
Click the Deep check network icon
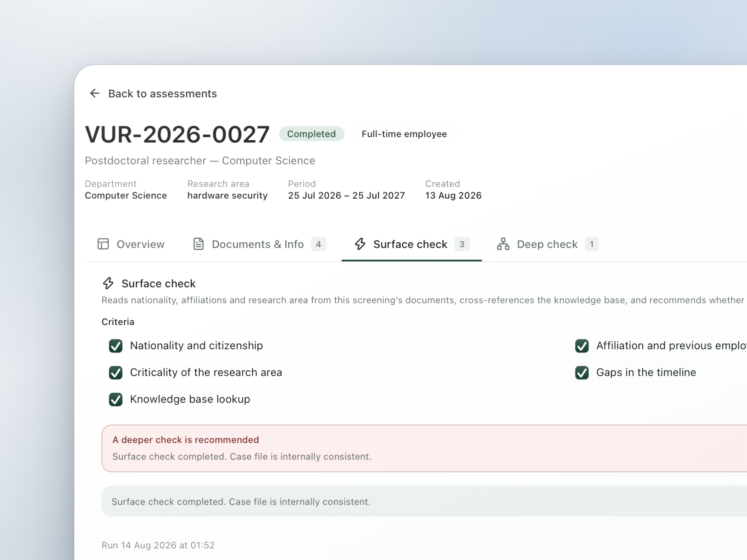(503, 244)
